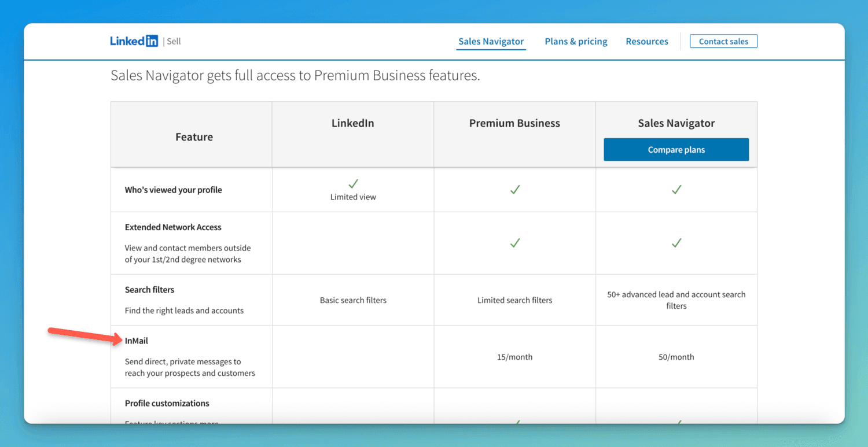Viewport: 868px width, 447px height.
Task: Click the checkmark for Who's viewed your profile under Sales Navigator
Action: [676, 190]
